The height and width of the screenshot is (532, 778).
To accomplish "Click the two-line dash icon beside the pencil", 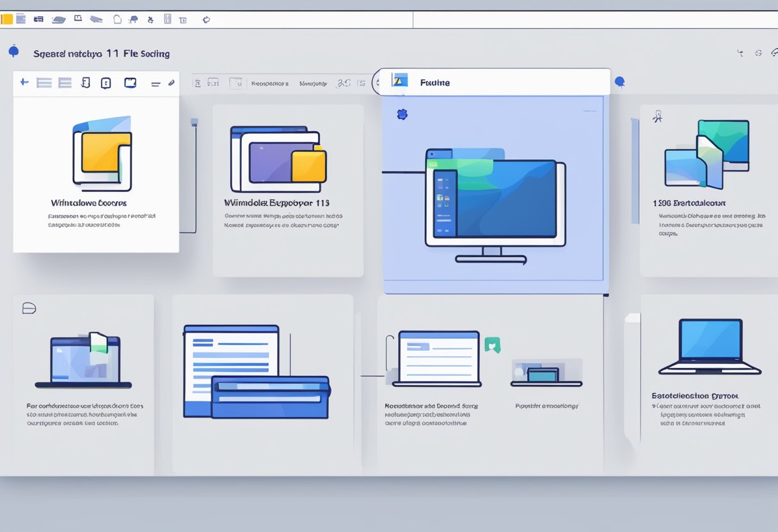I will point(155,83).
